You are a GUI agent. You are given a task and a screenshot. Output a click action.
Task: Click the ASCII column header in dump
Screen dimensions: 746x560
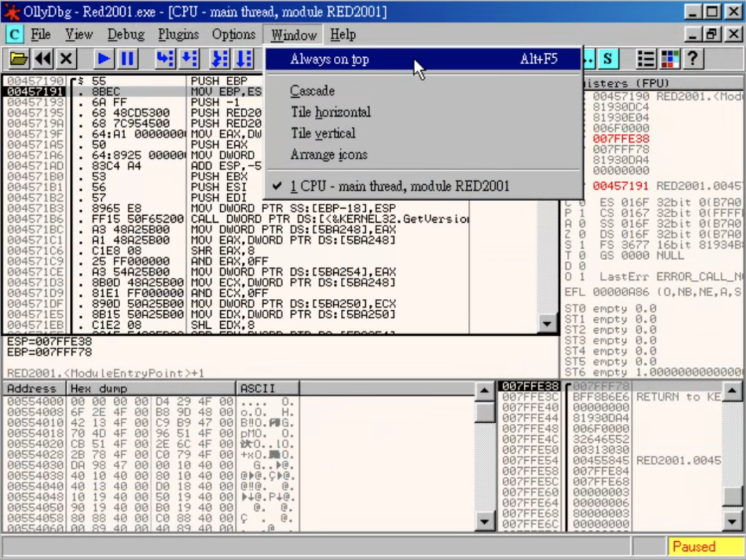tap(268, 388)
